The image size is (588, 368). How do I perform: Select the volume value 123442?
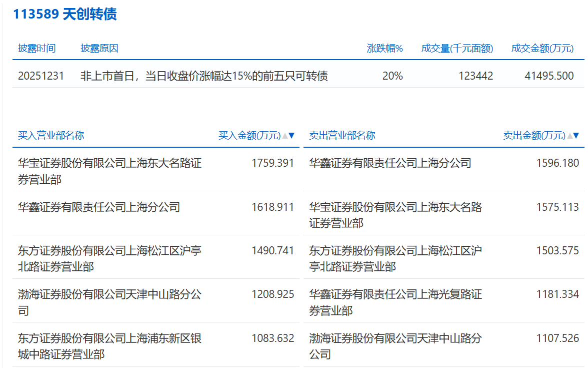coord(476,76)
